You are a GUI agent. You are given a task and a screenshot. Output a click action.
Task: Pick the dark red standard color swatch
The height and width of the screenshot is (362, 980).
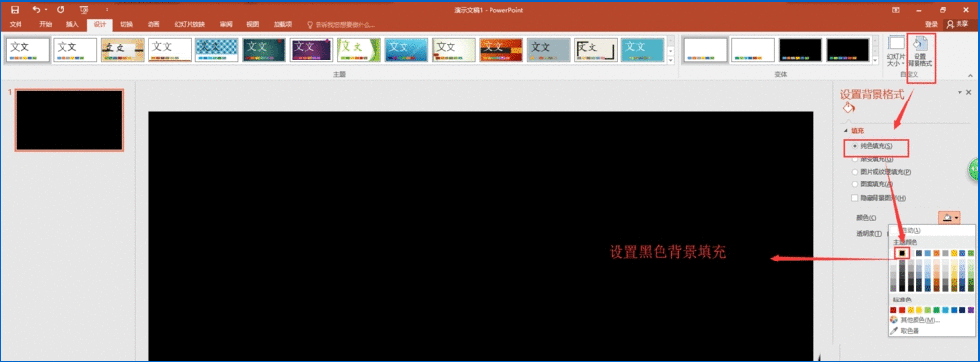894,310
